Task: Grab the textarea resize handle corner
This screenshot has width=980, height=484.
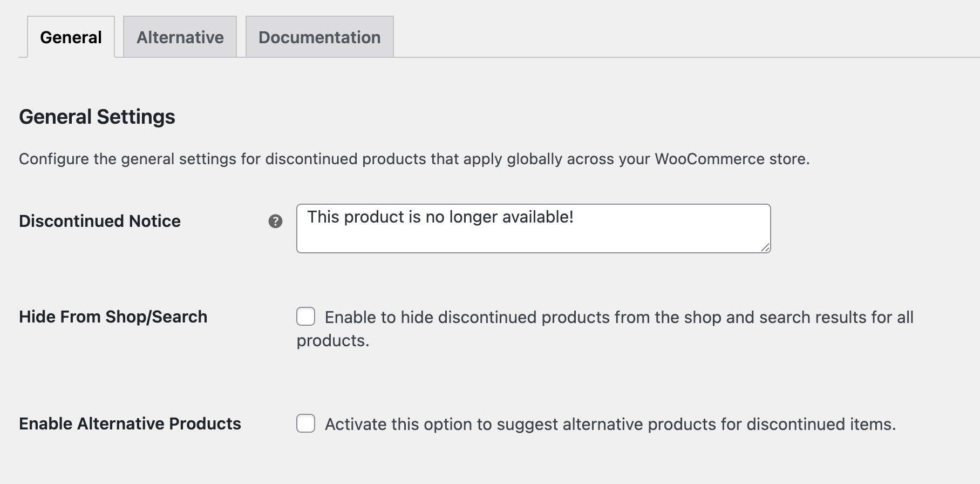Action: (x=765, y=247)
